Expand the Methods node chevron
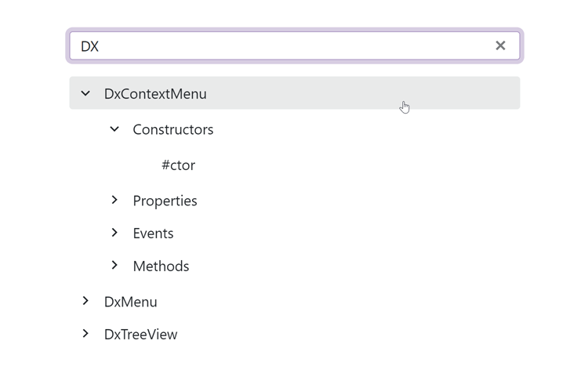588x373 pixels. pyautogui.click(x=114, y=266)
